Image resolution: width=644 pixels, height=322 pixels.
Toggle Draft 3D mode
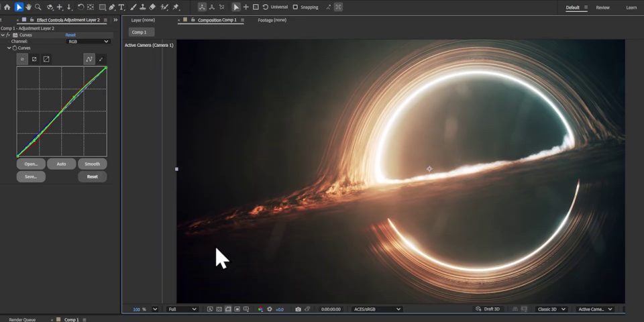[x=488, y=309]
